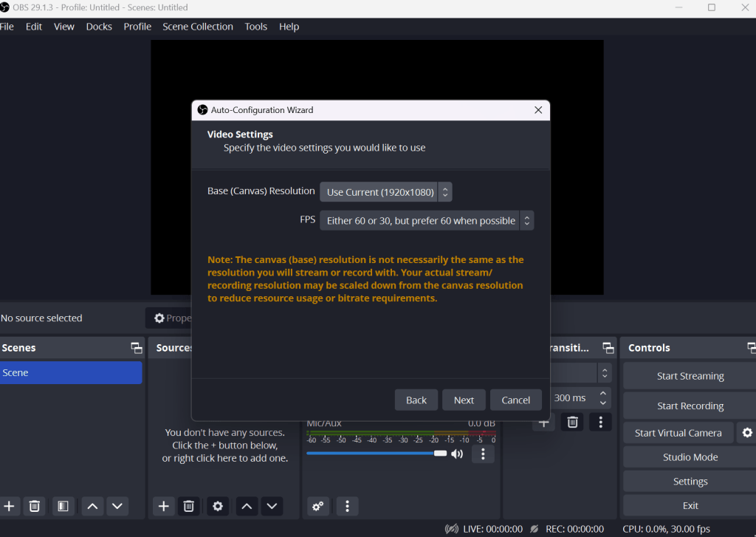756x537 pixels.
Task: Open source properties gear in Sources dock
Action: coord(218,506)
